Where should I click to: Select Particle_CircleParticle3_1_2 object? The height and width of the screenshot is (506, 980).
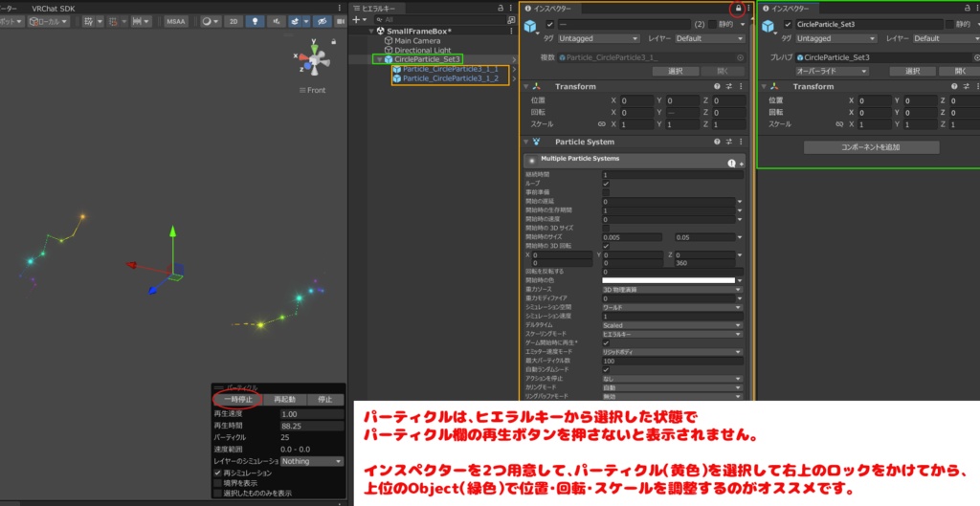click(x=450, y=78)
